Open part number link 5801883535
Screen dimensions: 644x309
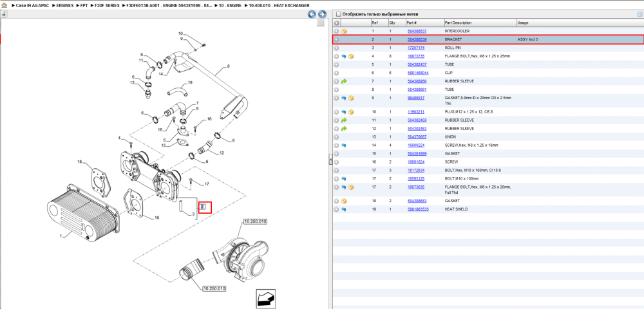[418, 209]
